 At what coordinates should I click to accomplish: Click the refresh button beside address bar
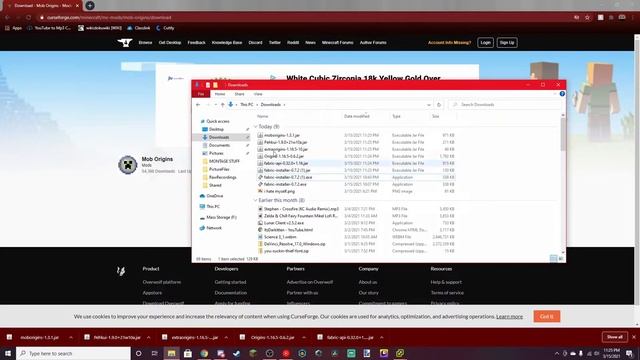pos(439,105)
